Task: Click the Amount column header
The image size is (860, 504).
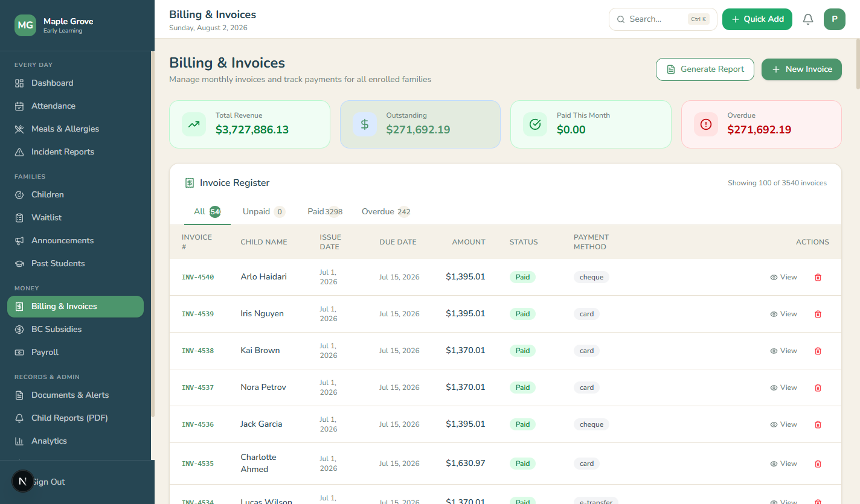Action: (469, 242)
